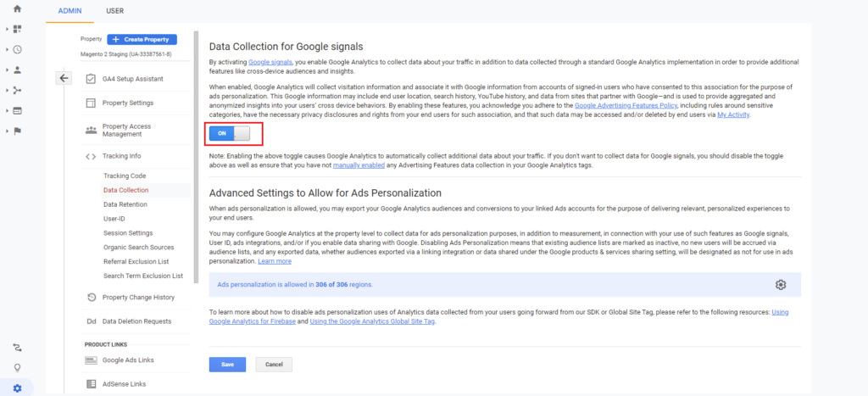The width and height of the screenshot is (868, 396).
Task: Open Data Retention submenu item
Action: coord(125,204)
